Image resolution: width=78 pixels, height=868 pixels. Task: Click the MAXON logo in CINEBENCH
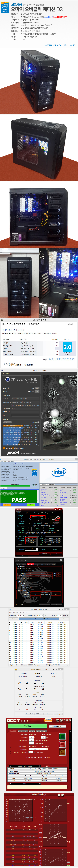pyautogui.click(x=13, y=453)
